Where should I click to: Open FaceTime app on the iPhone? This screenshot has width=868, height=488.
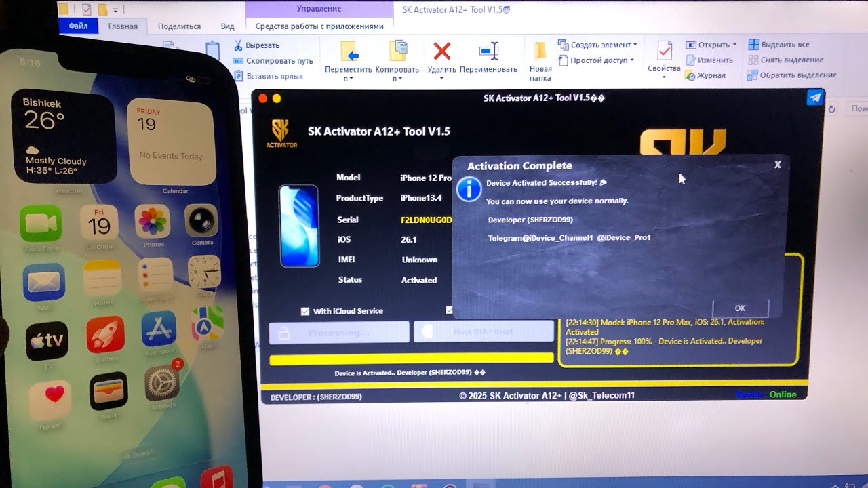(41, 224)
